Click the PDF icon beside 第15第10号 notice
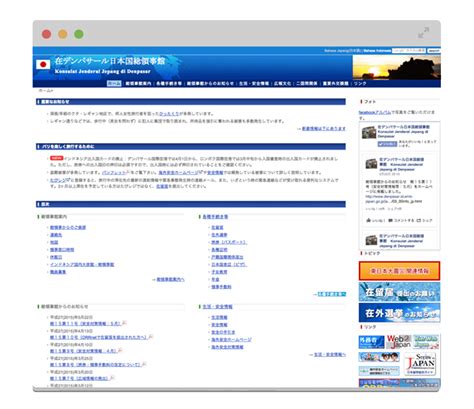The image size is (474, 409). [151, 337]
